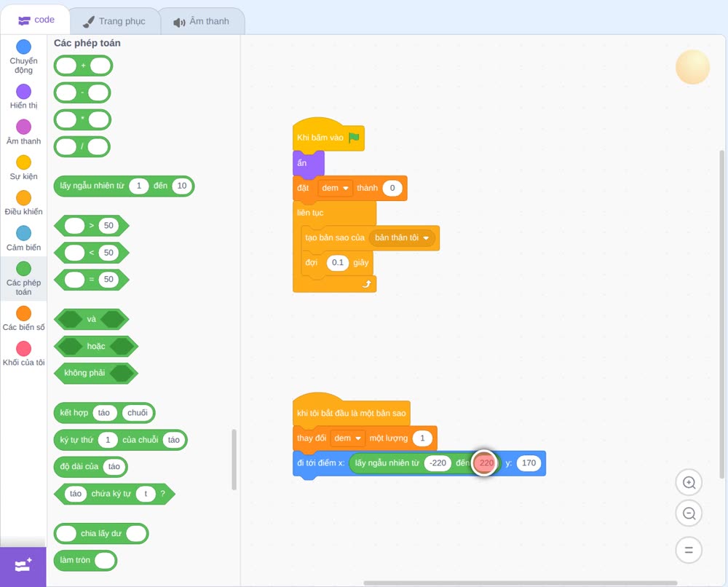The image size is (728, 587).
Task: Open the dem dropdown in the thay đổi block
Action: (x=347, y=438)
